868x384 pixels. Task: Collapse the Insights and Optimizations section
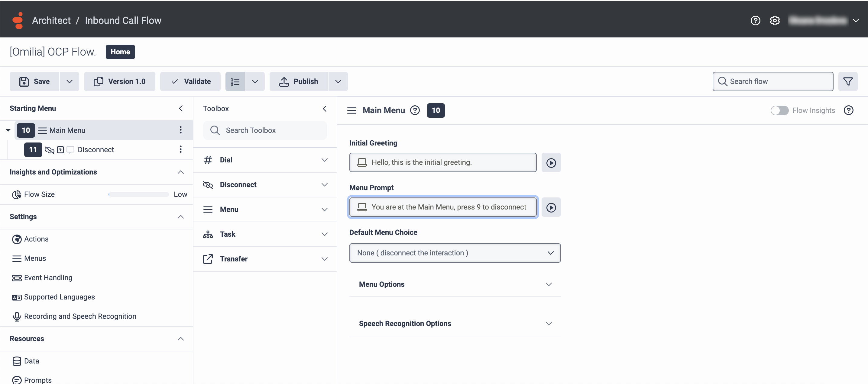(x=181, y=172)
